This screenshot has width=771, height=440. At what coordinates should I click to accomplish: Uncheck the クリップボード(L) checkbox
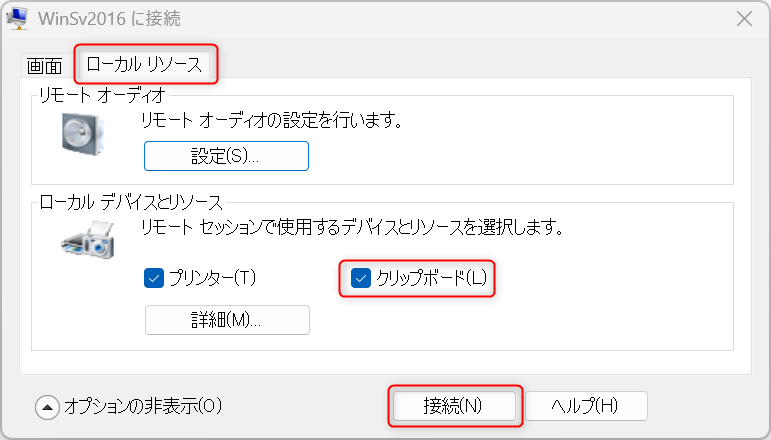click(362, 278)
